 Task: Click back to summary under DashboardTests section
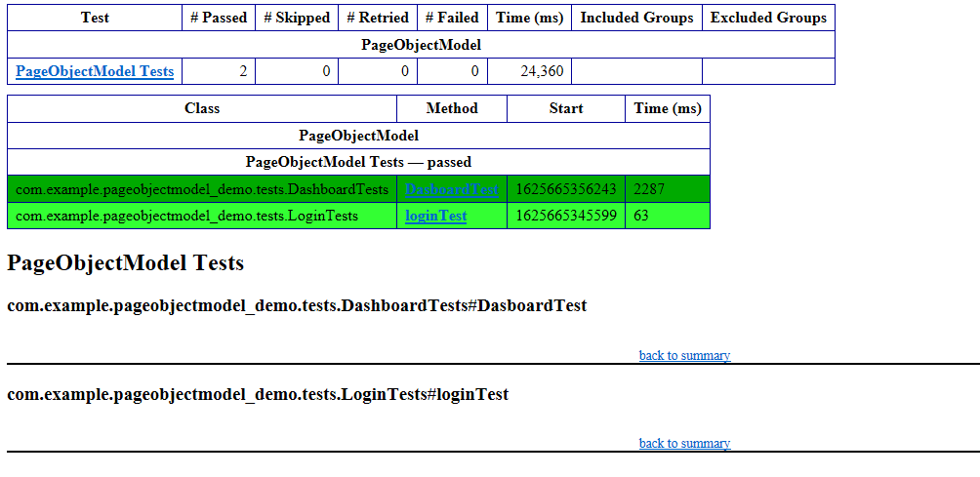tap(684, 355)
